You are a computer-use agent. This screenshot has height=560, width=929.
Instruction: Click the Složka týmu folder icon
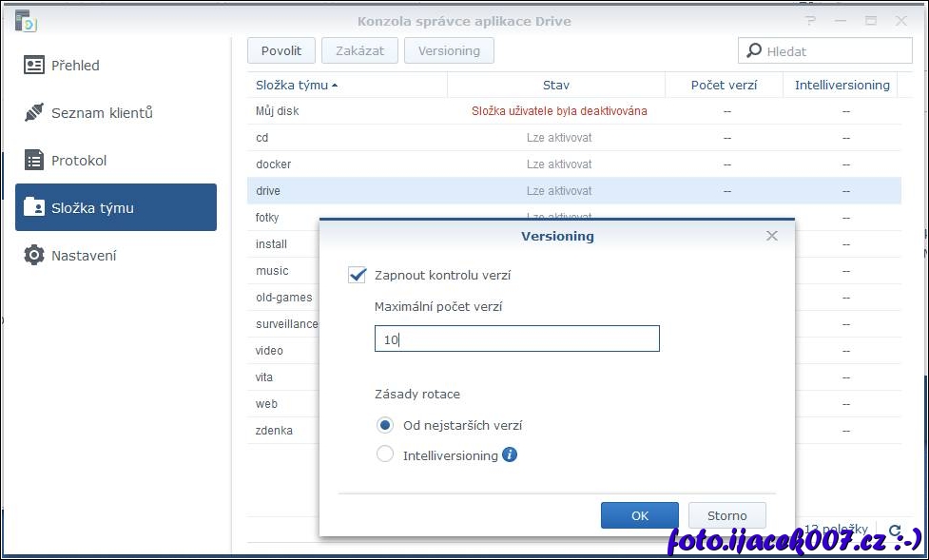point(34,207)
